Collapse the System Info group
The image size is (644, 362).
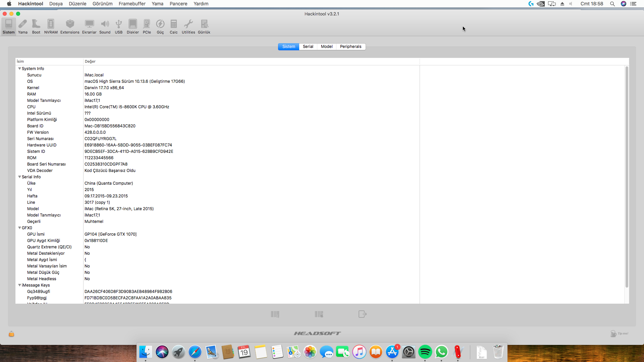(19, 69)
